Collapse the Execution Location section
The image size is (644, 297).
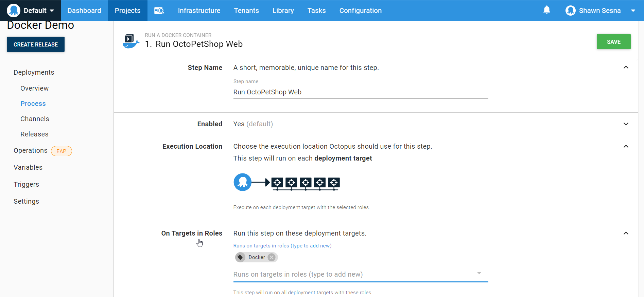pos(626,146)
